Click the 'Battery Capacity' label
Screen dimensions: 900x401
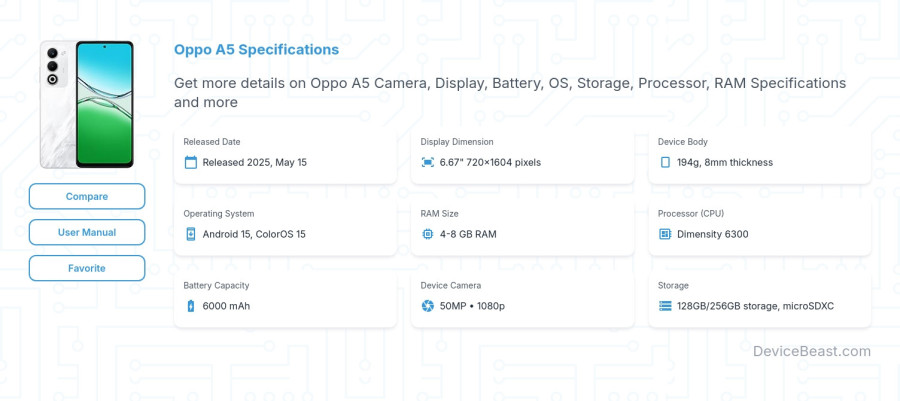coord(216,285)
